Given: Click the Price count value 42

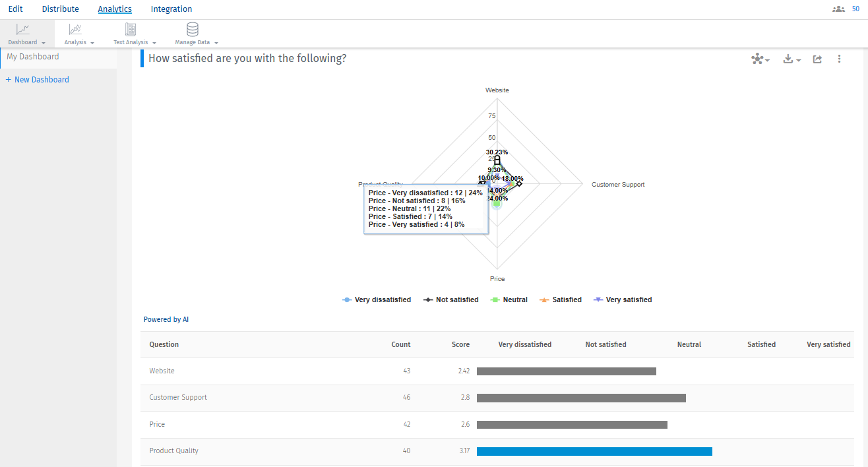Looking at the screenshot, I should tap(406, 424).
